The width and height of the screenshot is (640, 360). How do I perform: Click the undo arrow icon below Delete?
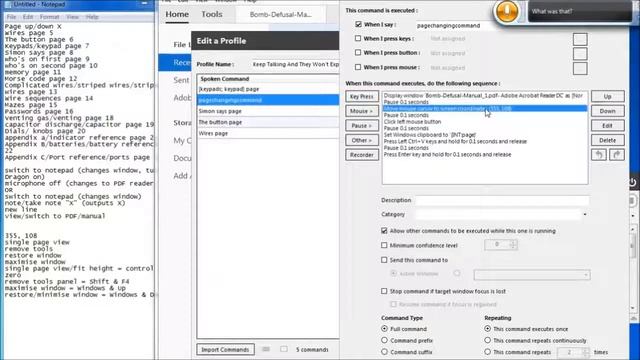pos(599,155)
